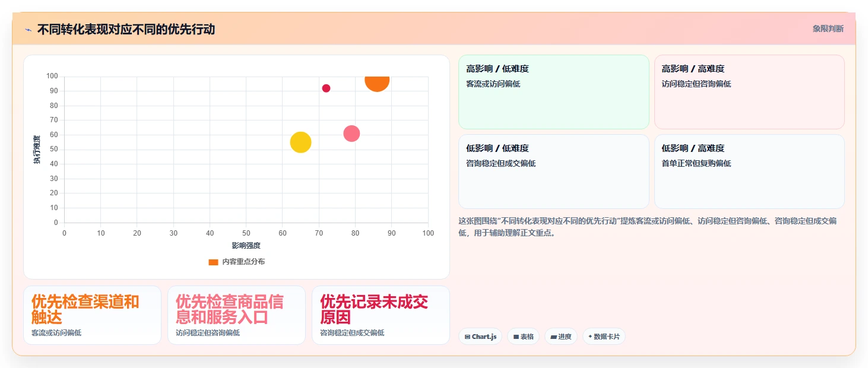Click the lightning icon beside the header title
Screen dimensions: 868x368
click(x=28, y=30)
